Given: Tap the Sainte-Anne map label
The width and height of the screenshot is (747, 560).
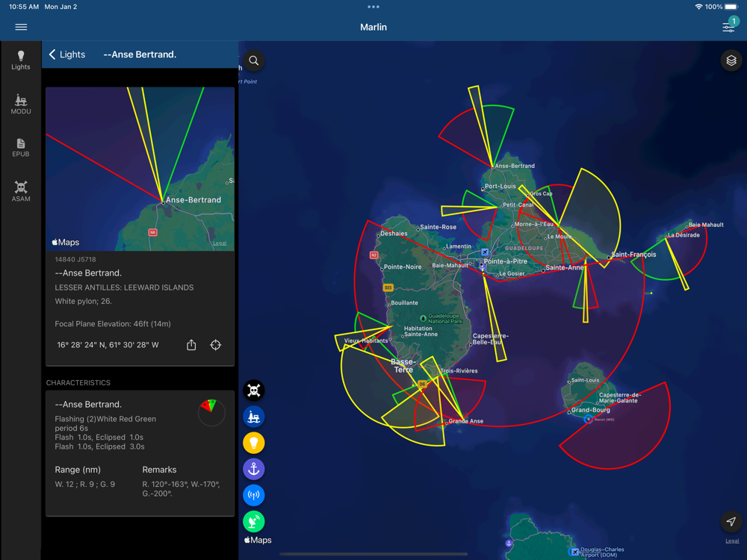Looking at the screenshot, I should pyautogui.click(x=565, y=267).
